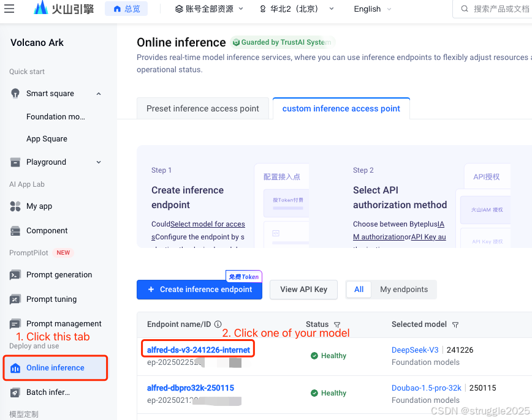532x420 pixels.
Task: Click View API Key button
Action: coord(303,290)
